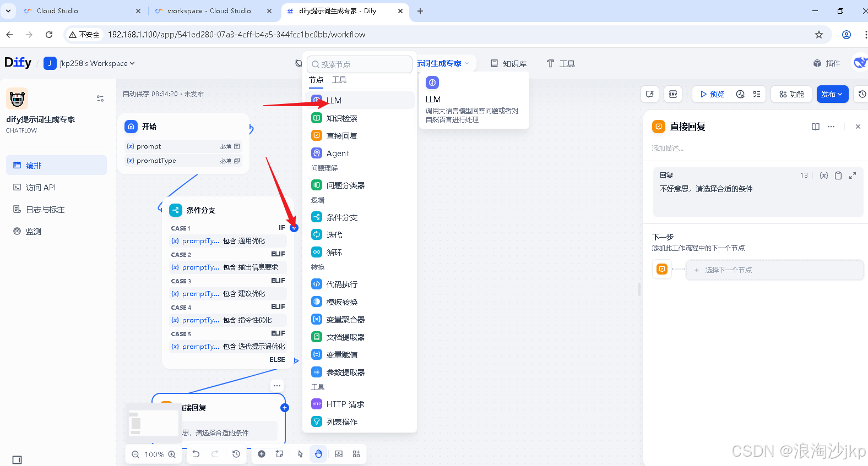Image resolution: width=868 pixels, height=466 pixels.
Task: Select pointer mode in bottom toolbar
Action: tap(300, 454)
